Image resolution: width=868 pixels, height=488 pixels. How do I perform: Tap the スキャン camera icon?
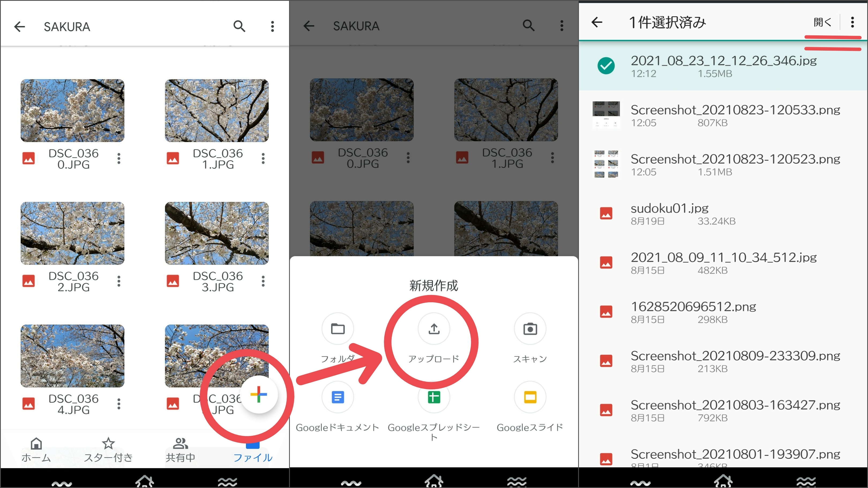530,329
